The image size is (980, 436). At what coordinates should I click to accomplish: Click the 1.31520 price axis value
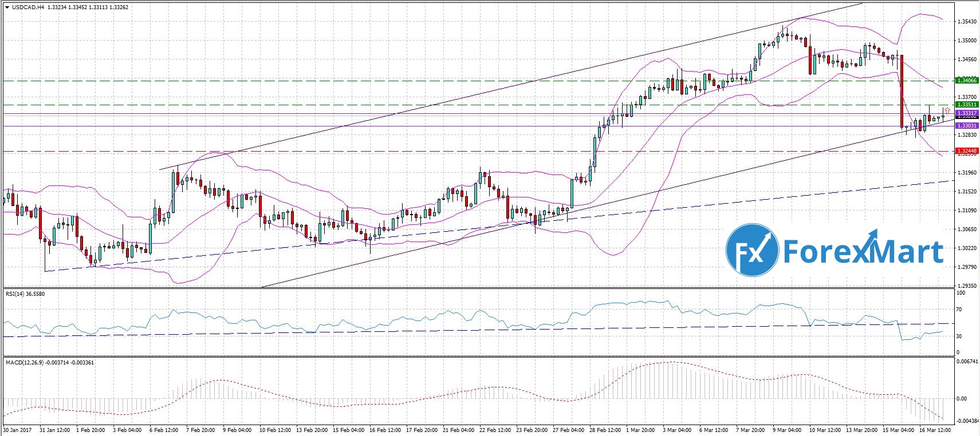(x=967, y=192)
